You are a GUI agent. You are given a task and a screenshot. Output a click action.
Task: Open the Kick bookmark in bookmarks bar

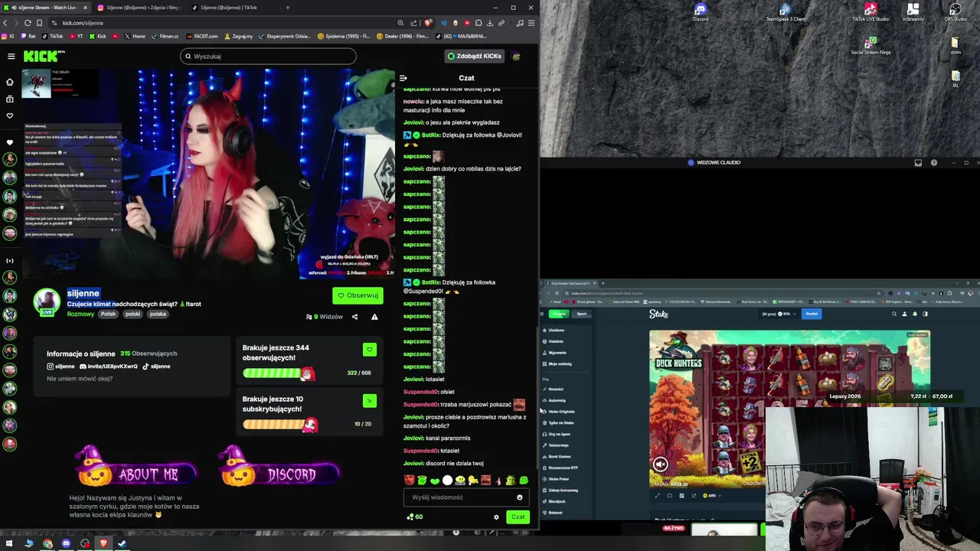click(98, 36)
